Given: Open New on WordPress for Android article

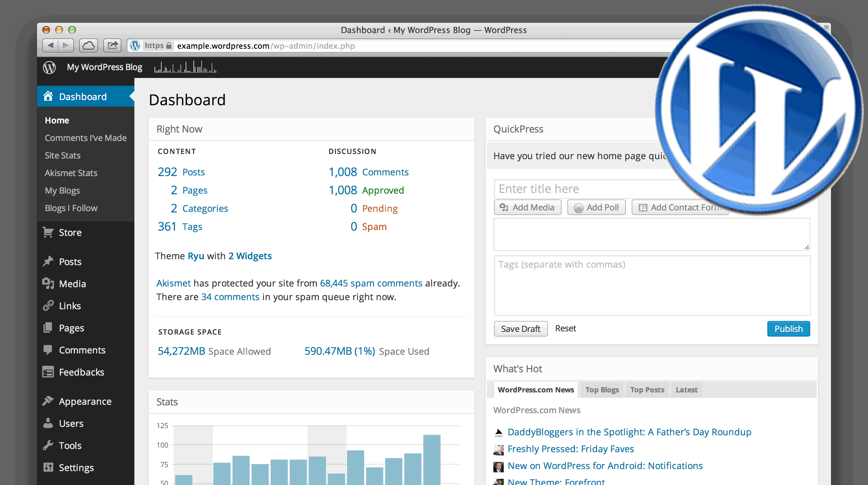Looking at the screenshot, I should coord(605,466).
